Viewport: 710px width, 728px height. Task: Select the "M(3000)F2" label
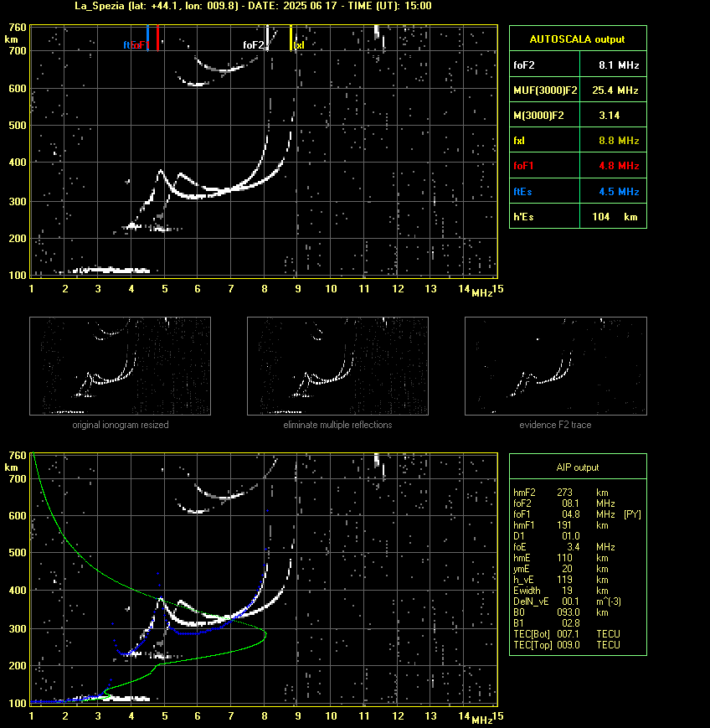coord(538,116)
